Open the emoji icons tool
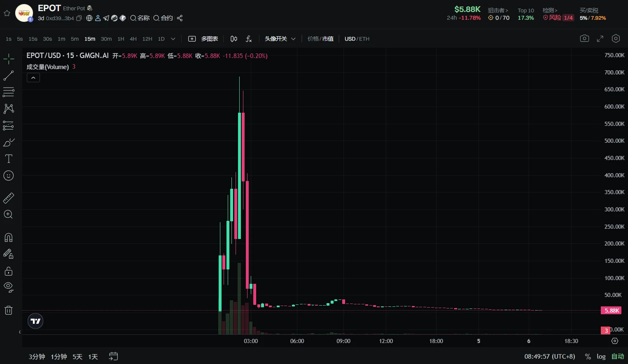628x364 pixels. (9, 176)
